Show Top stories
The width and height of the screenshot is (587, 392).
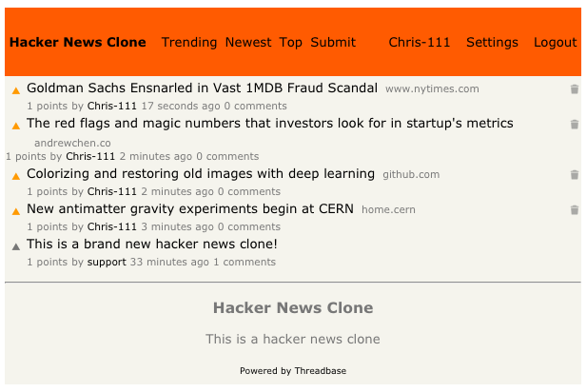point(290,43)
